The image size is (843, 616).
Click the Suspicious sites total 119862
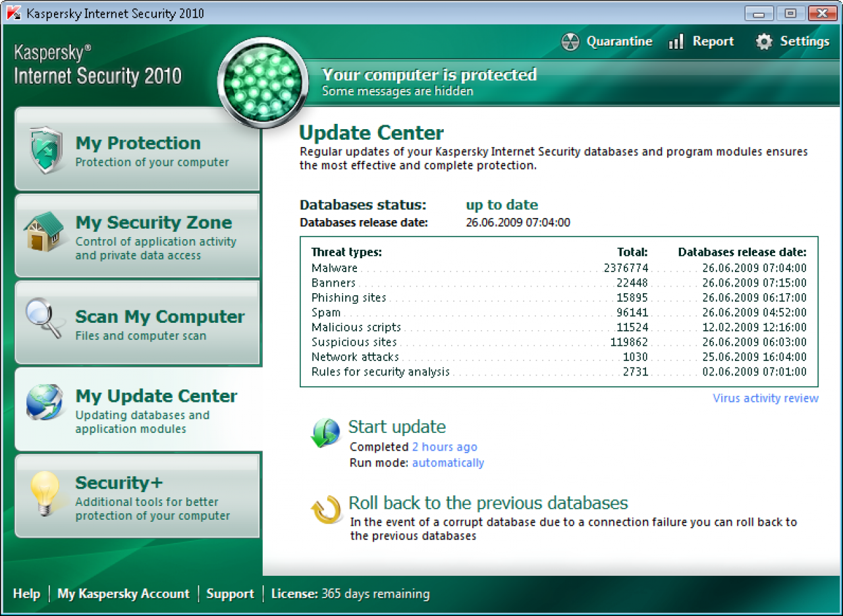630,342
